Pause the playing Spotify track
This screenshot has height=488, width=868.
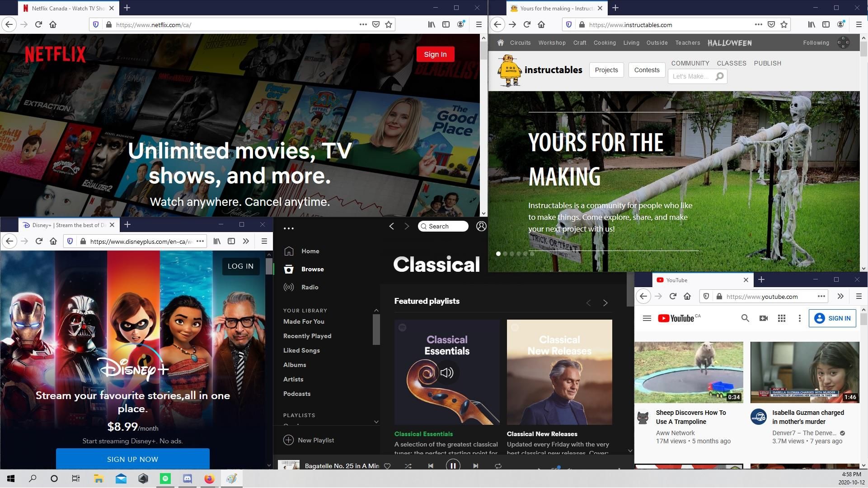pyautogui.click(x=453, y=465)
